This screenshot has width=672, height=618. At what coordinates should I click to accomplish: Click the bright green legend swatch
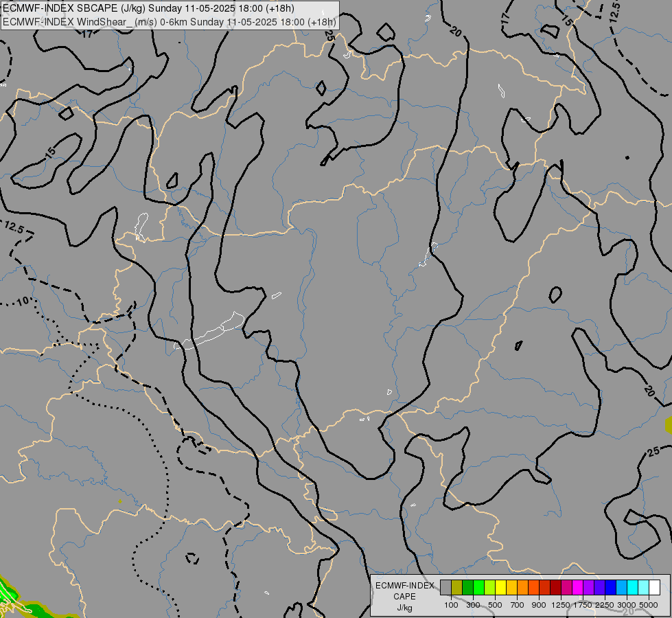coord(478,587)
